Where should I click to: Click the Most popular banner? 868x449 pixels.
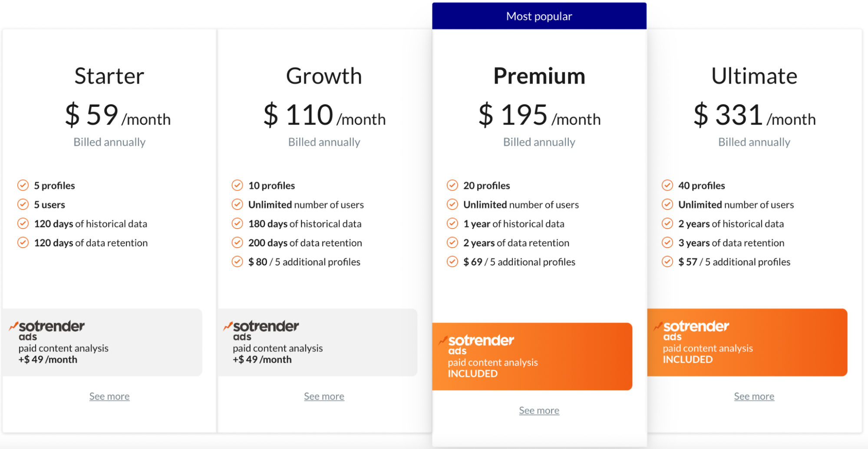[539, 16]
